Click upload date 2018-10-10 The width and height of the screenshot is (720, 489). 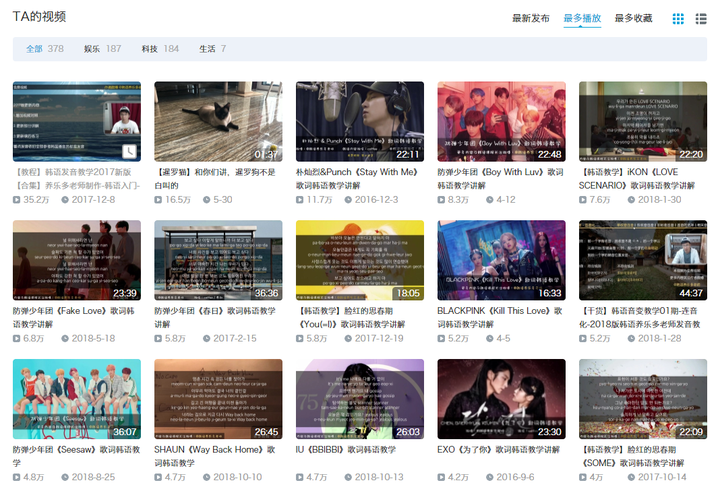click(233, 477)
